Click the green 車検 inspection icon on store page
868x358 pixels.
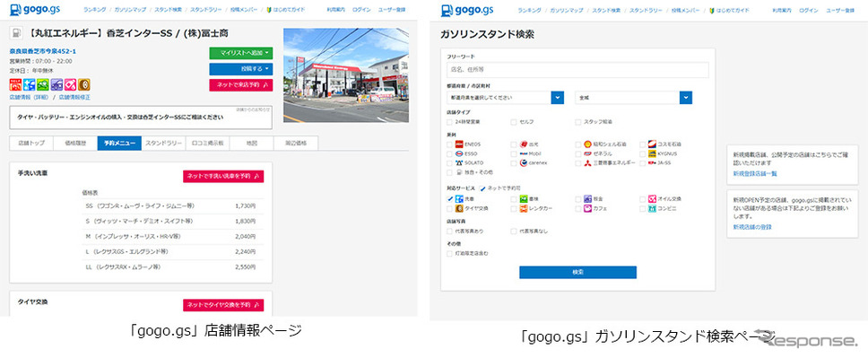(x=43, y=84)
